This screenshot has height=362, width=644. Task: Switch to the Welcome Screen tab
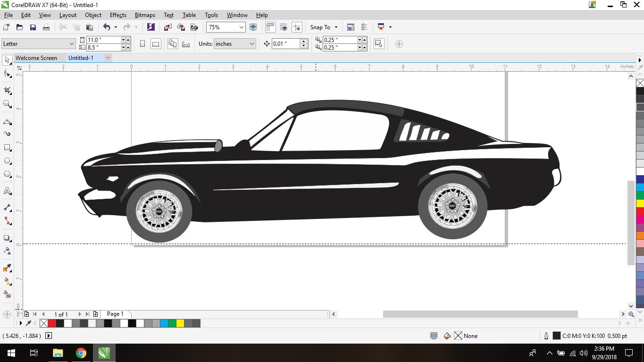coord(36,58)
